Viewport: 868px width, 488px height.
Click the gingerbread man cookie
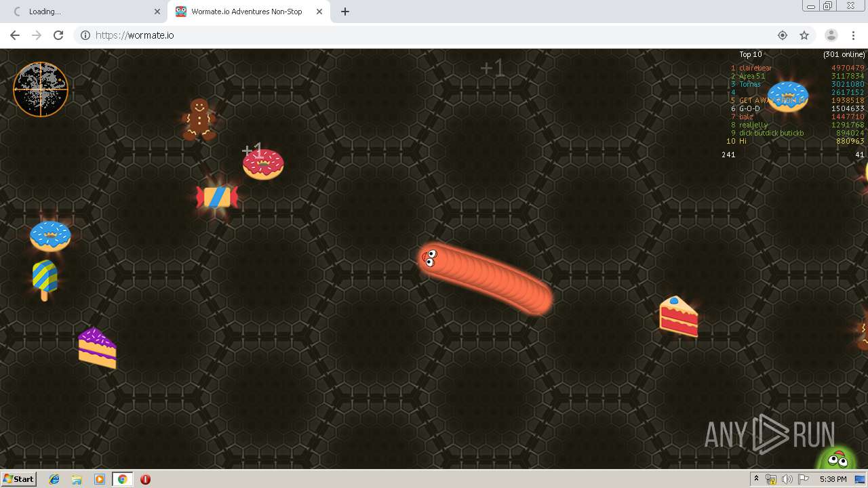(199, 119)
